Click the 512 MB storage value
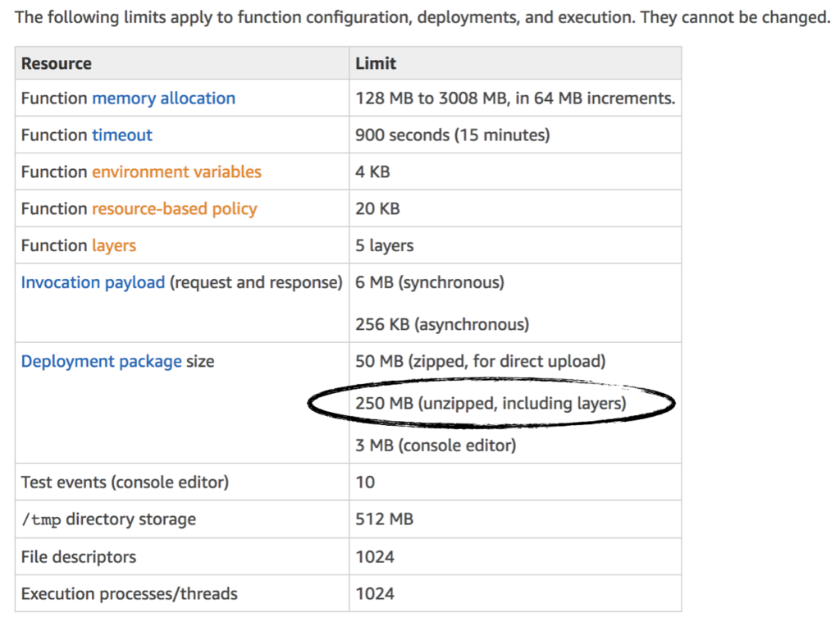840x622 pixels. [384, 519]
